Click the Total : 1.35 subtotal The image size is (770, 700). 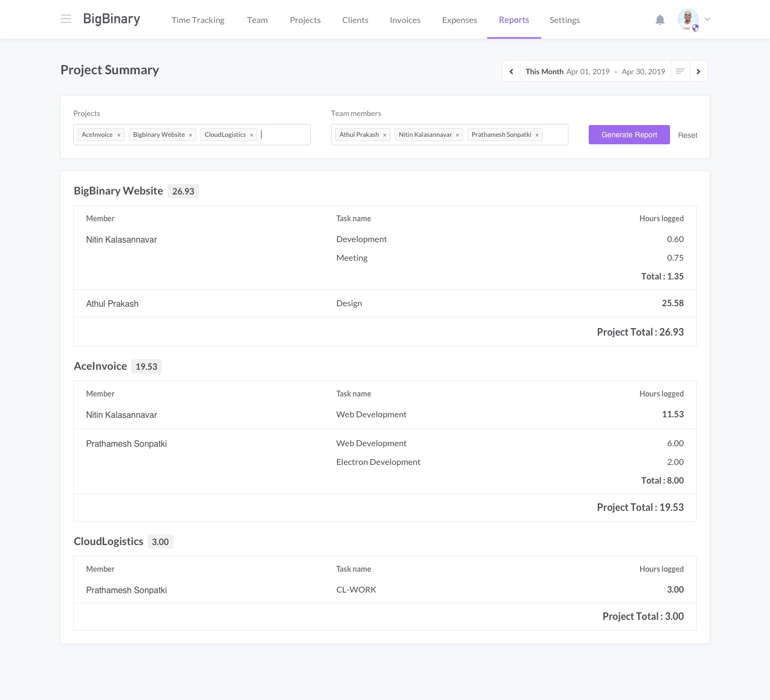point(663,277)
